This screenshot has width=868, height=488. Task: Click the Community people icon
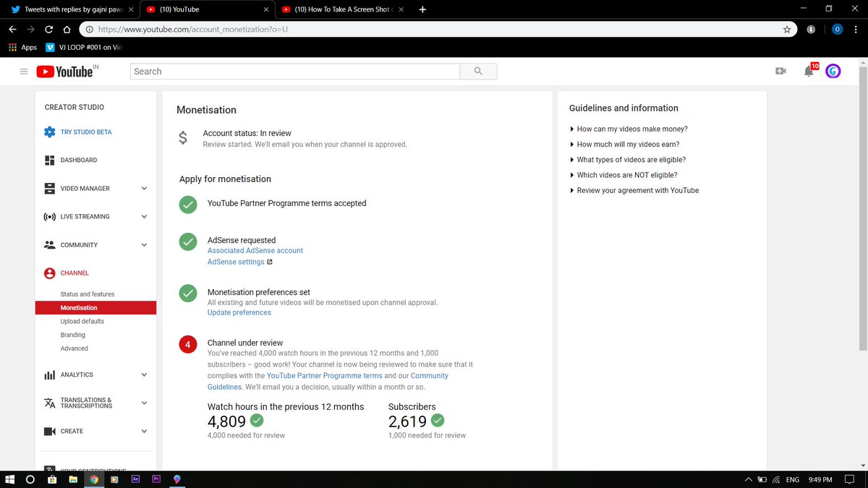(x=49, y=244)
